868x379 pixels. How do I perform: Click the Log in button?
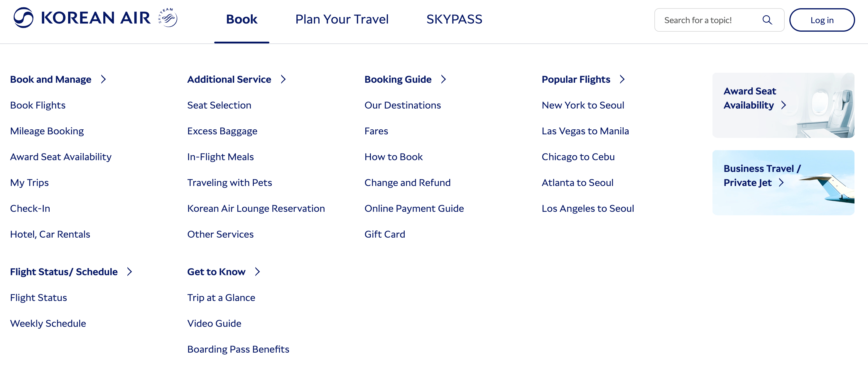822,20
